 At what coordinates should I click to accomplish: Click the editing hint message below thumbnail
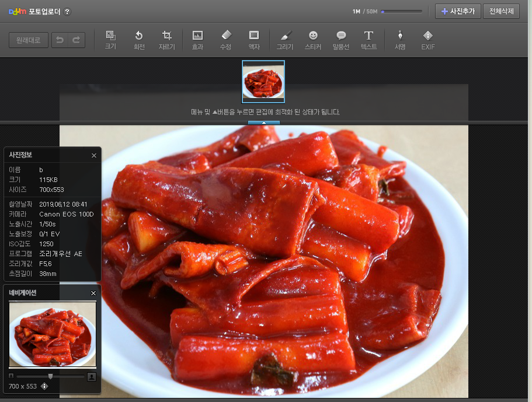[x=265, y=112]
